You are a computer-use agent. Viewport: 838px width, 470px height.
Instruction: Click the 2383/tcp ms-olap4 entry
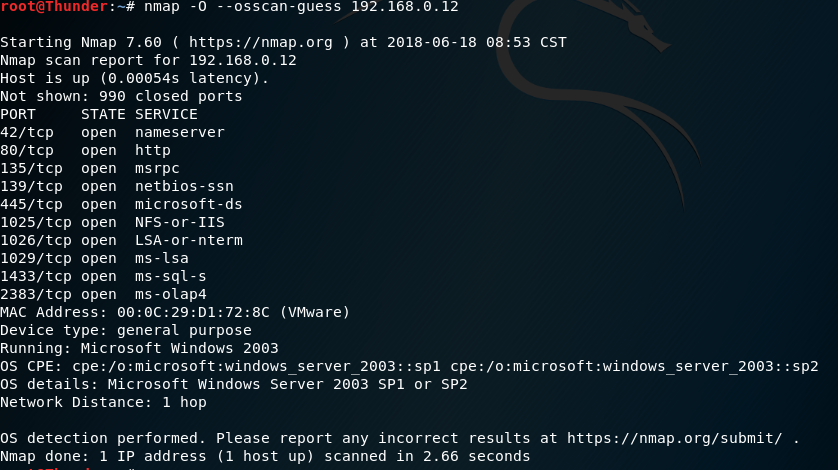click(x=103, y=294)
